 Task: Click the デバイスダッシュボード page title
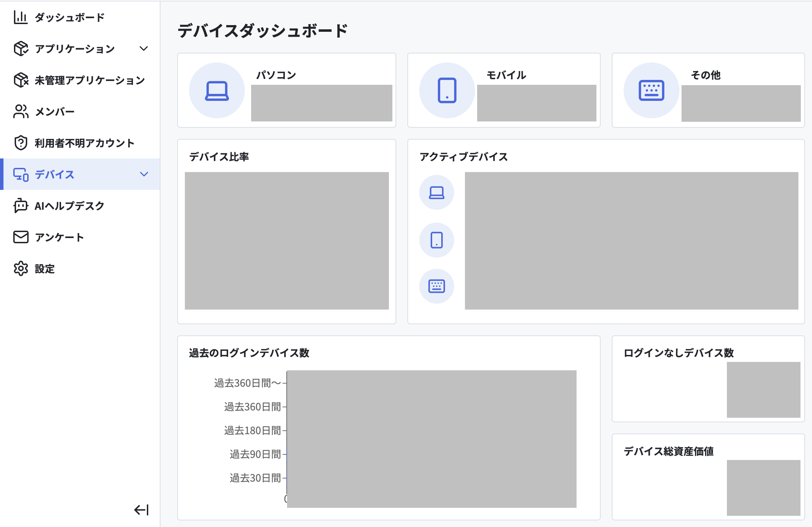(263, 31)
